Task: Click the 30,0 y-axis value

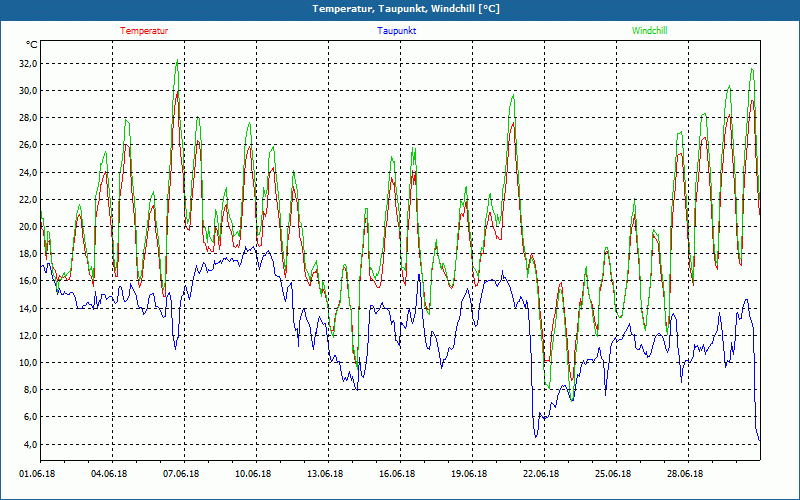Action: pos(29,91)
